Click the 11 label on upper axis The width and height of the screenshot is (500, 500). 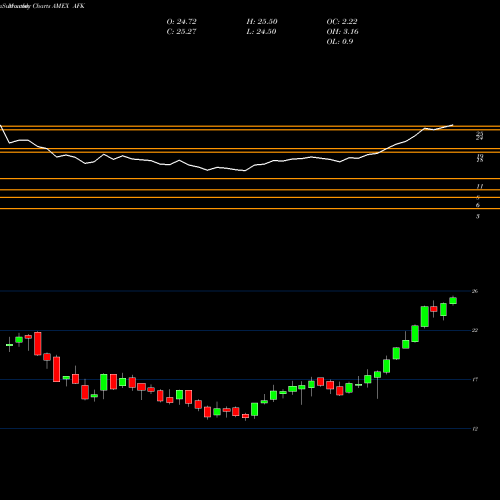click(x=480, y=186)
